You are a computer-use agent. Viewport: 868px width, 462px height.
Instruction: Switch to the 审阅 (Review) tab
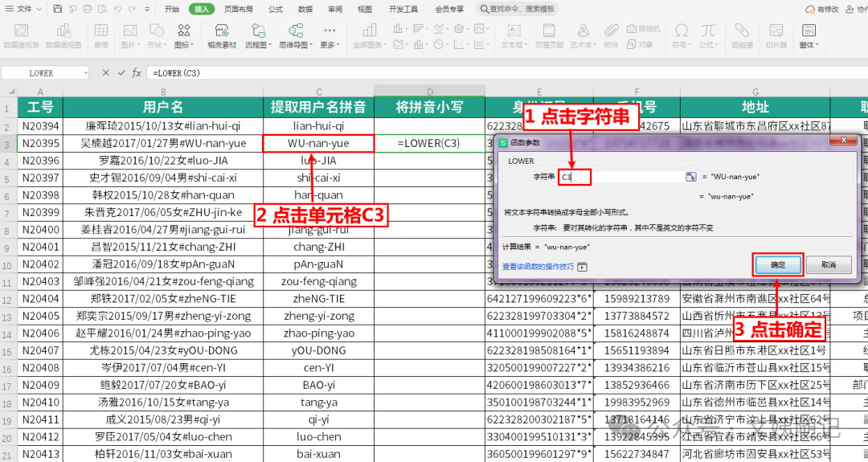coord(335,9)
